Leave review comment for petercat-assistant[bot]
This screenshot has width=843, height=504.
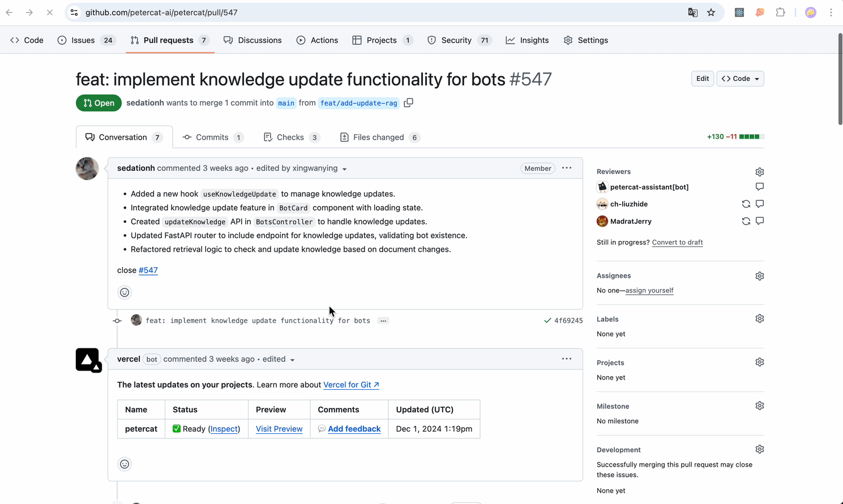759,187
